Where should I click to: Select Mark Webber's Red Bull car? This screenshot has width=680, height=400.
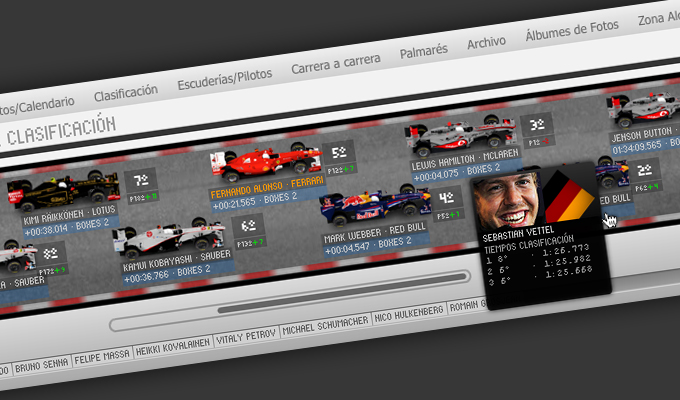click(376, 206)
